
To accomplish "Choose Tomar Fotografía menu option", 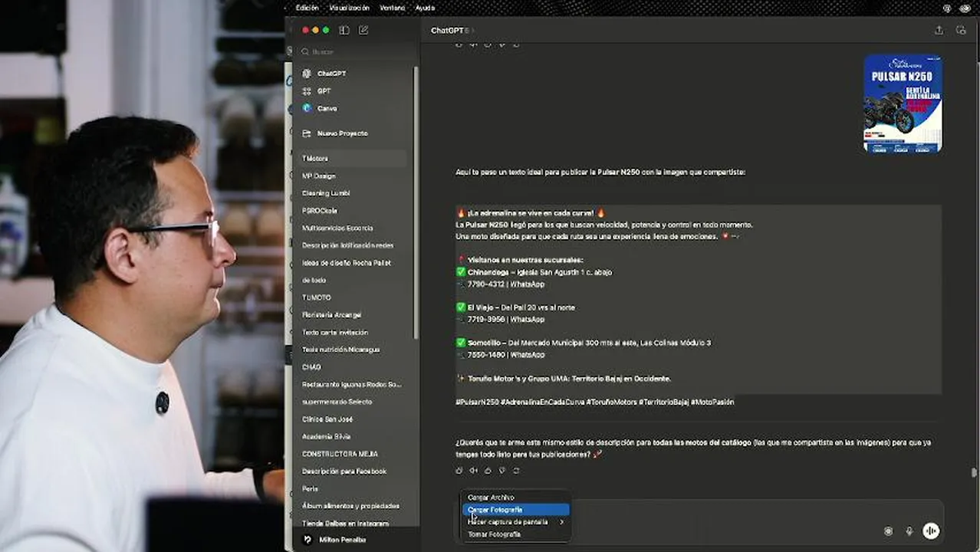I will (x=516, y=534).
